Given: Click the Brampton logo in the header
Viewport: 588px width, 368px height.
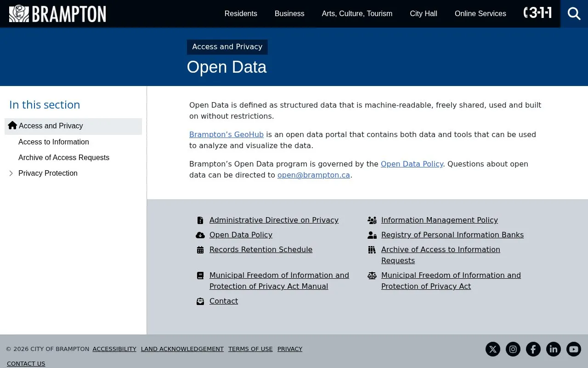Looking at the screenshot, I should pos(57,14).
